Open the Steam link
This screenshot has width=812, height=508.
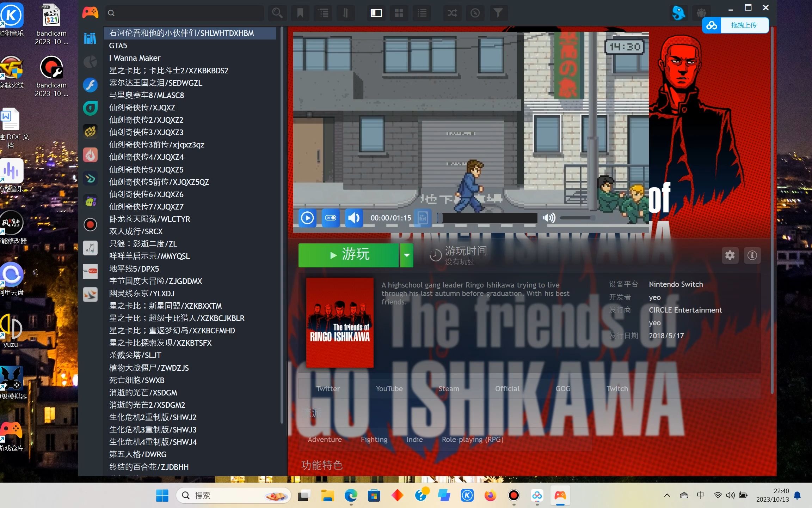(449, 388)
